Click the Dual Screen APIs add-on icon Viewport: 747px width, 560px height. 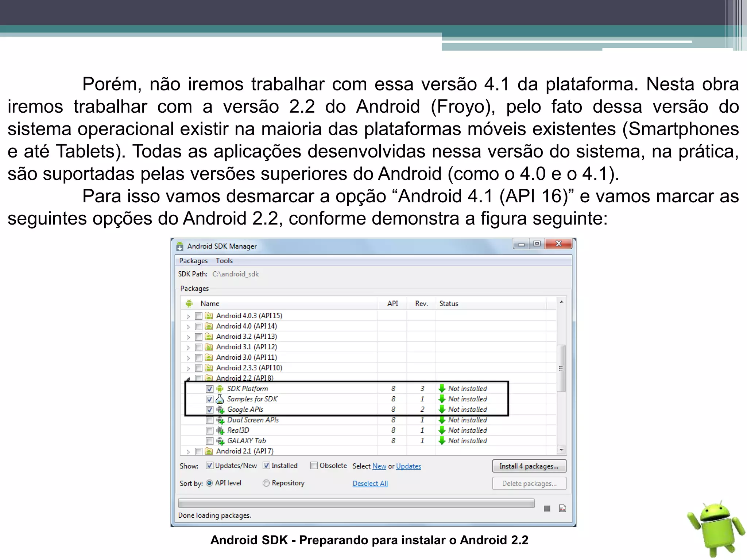(x=220, y=420)
